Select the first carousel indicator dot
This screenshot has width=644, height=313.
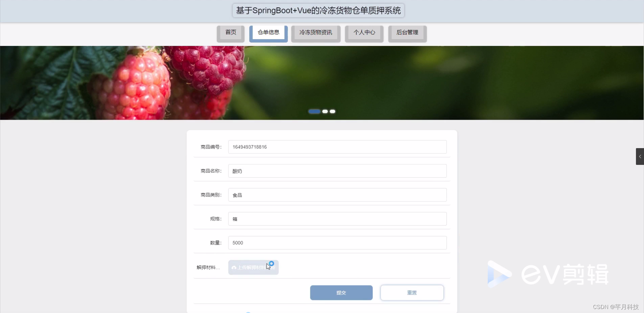tap(314, 111)
